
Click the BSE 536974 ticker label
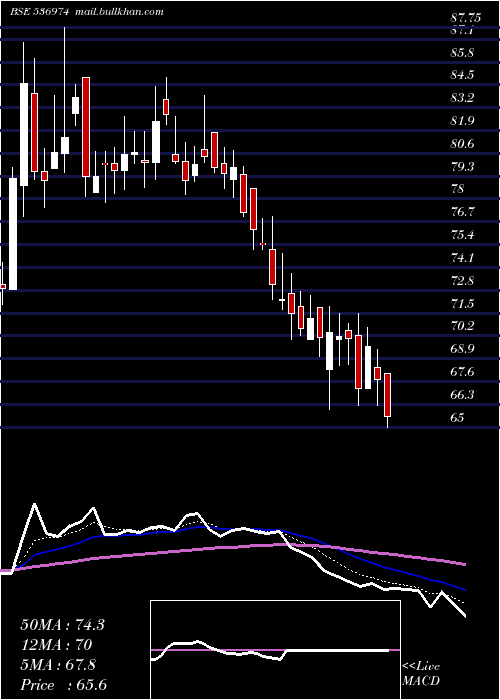[x=39, y=12]
